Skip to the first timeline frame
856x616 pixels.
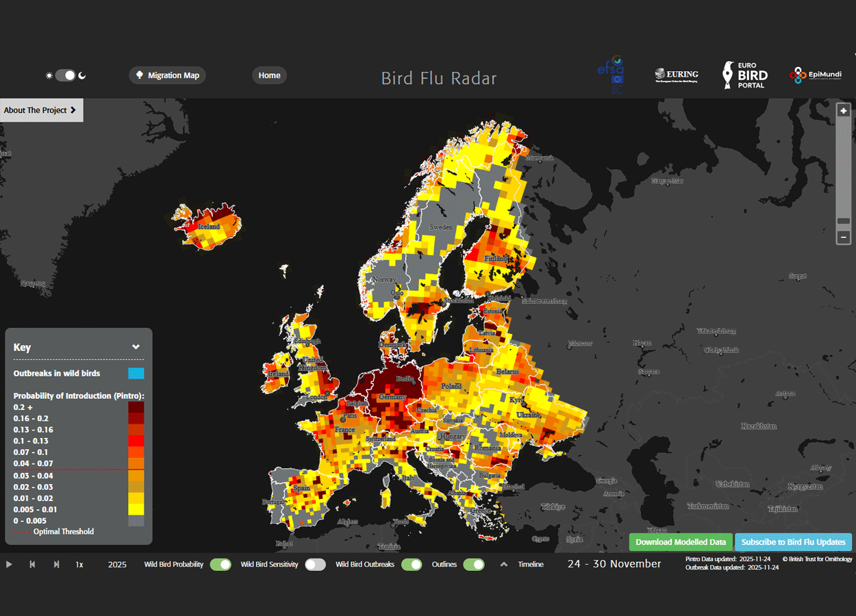pyautogui.click(x=32, y=564)
